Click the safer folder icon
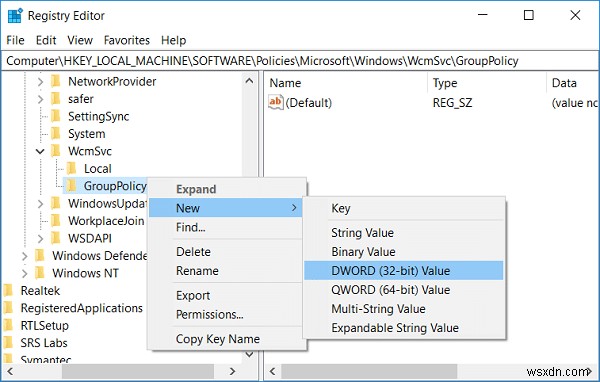 click(56, 99)
